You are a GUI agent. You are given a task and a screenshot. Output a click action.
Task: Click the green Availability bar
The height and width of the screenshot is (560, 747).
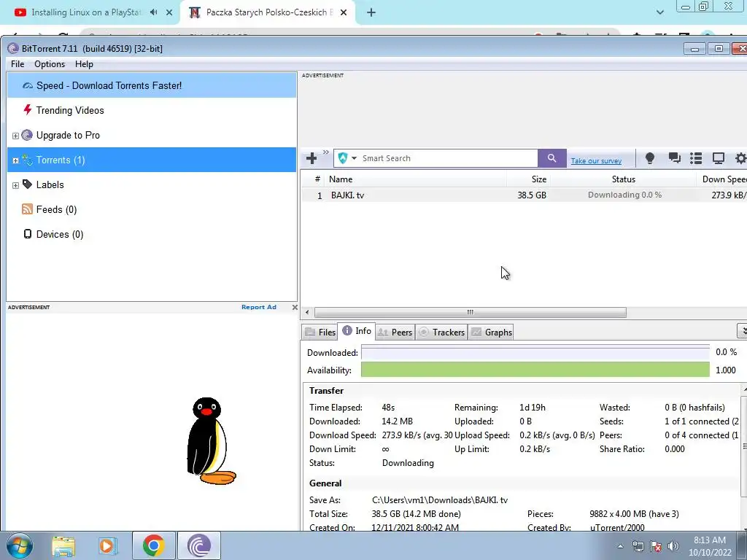point(535,370)
